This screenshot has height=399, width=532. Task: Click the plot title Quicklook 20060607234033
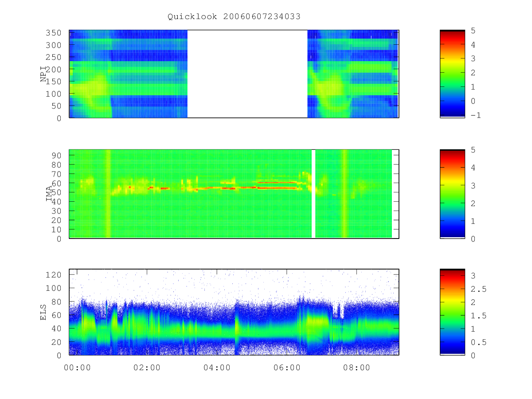(234, 17)
